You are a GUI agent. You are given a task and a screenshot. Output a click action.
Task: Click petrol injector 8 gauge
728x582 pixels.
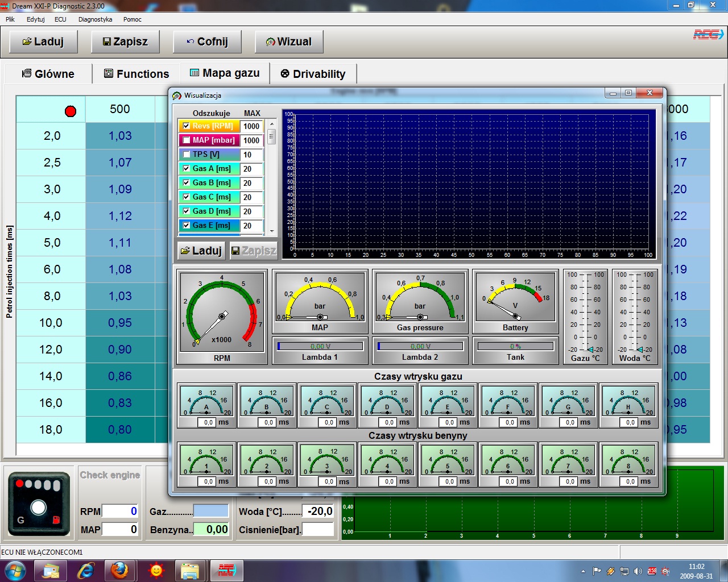[629, 465]
